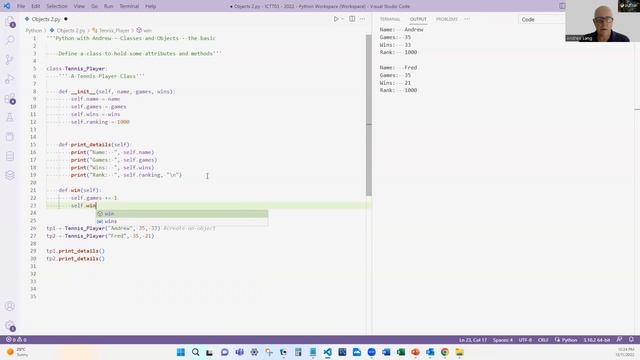Click Spaces: 4 indentation setting
The height and width of the screenshot is (360, 640).
pyautogui.click(x=502, y=340)
